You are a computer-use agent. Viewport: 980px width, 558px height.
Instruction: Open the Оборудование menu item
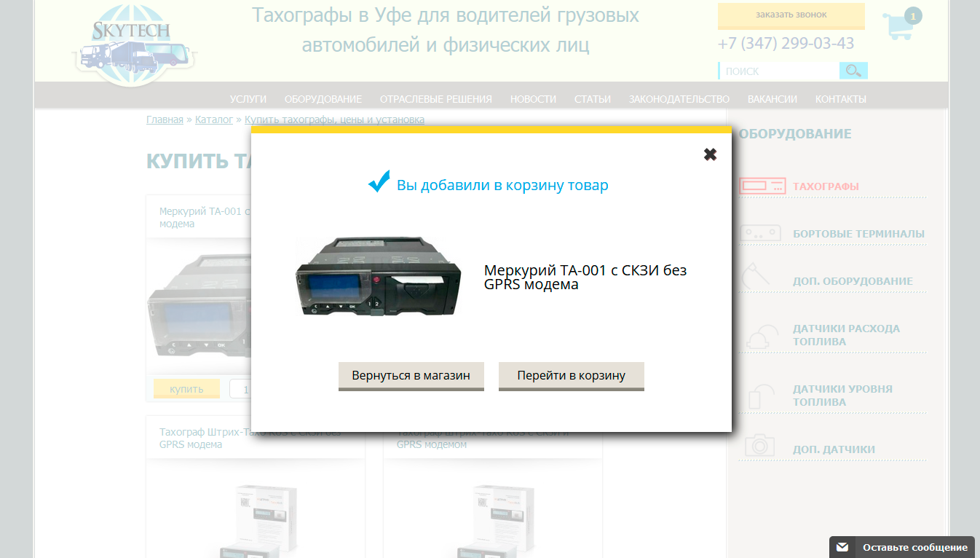coord(323,99)
